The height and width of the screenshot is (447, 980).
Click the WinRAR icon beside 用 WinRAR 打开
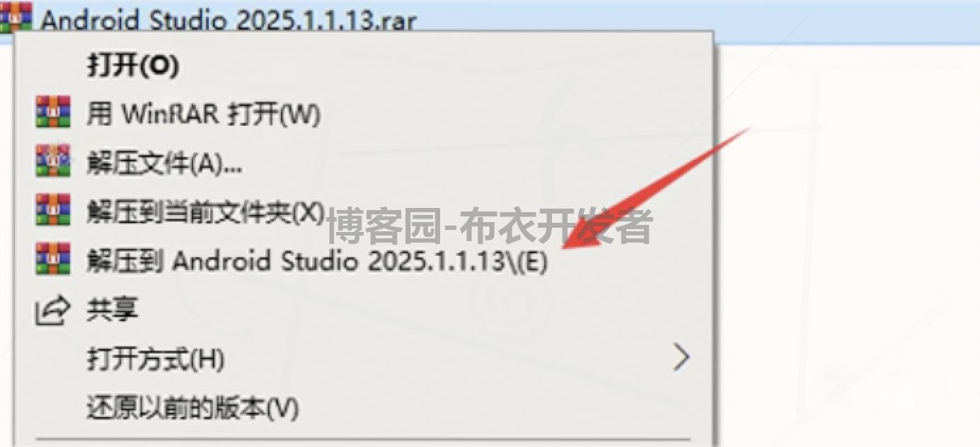pos(53,112)
